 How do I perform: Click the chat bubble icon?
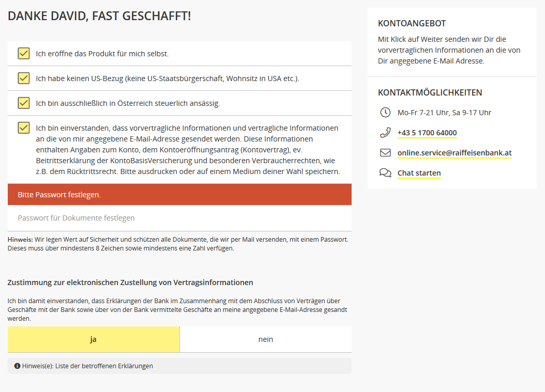(385, 172)
